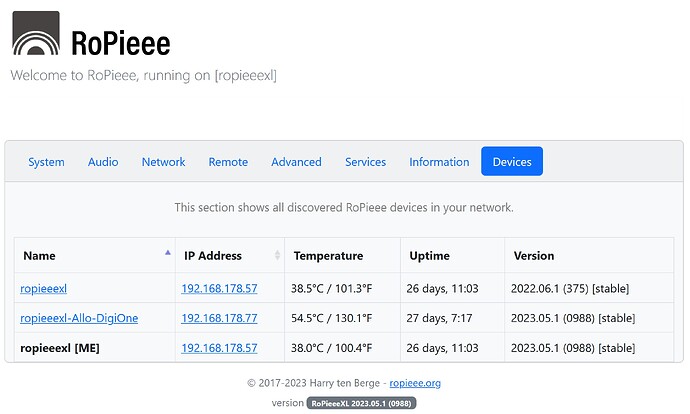Click the RoPieeeXL 2023.05.1 version badge
This screenshot has width=690, height=414.
pos(361,403)
